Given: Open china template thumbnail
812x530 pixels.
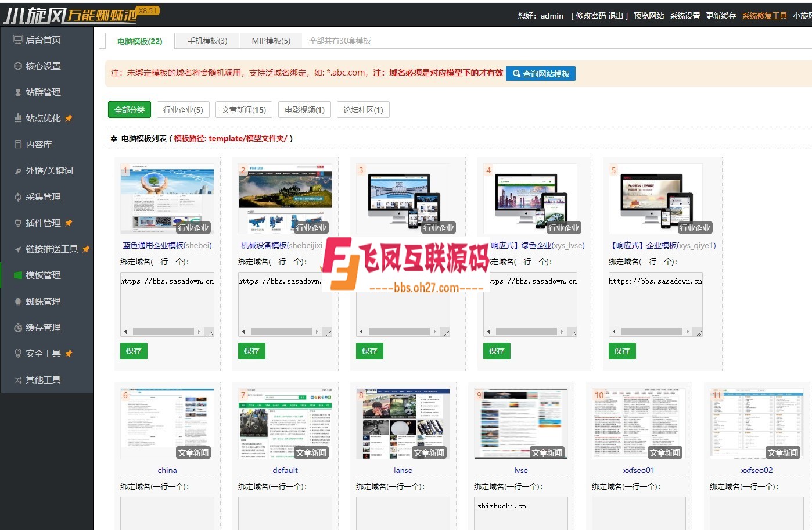Looking at the screenshot, I should click(167, 424).
